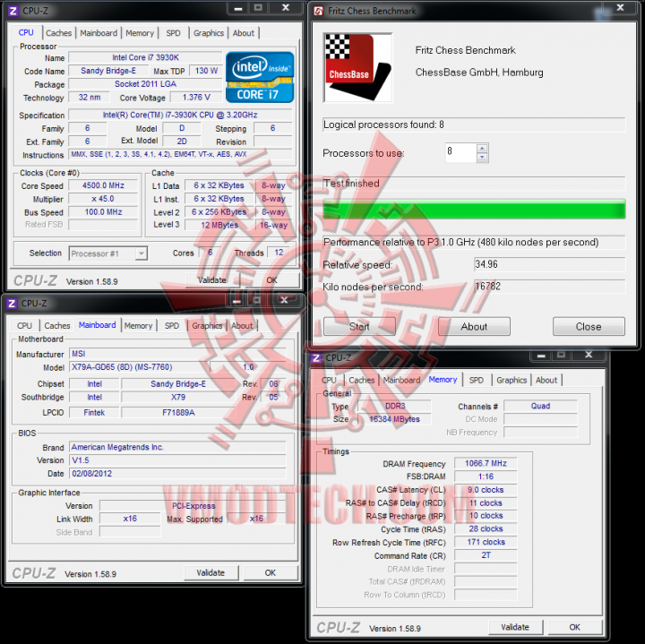Image resolution: width=645 pixels, height=644 pixels.
Task: Click Multiplier value x 45.0
Action: pyautogui.click(x=103, y=199)
